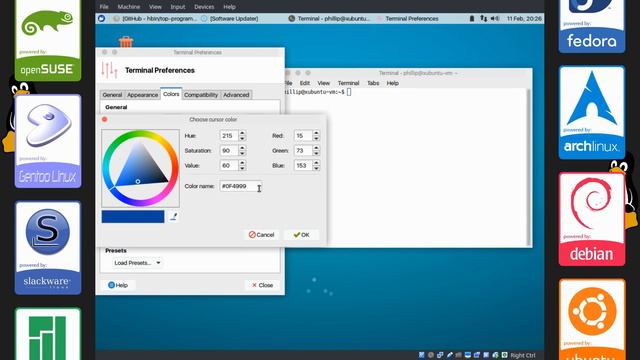The image size is (640, 360).
Task: Increase the Hue value with up arrow
Action: (242, 133)
